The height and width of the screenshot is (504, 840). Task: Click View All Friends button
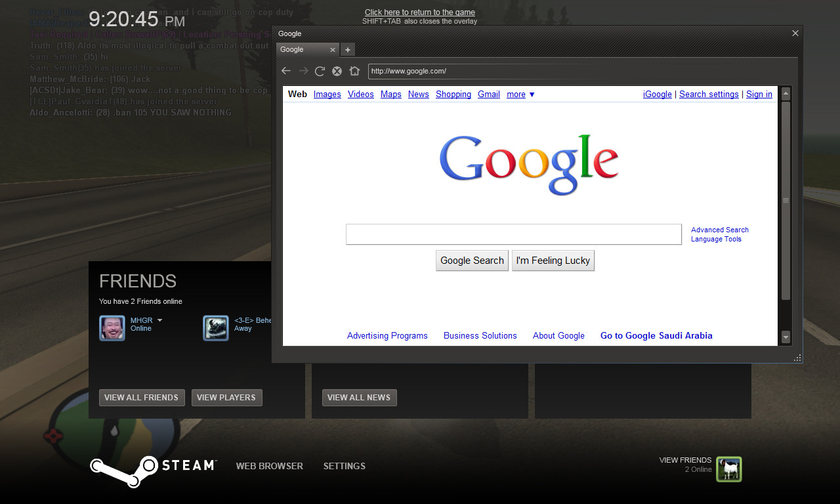pyautogui.click(x=142, y=398)
